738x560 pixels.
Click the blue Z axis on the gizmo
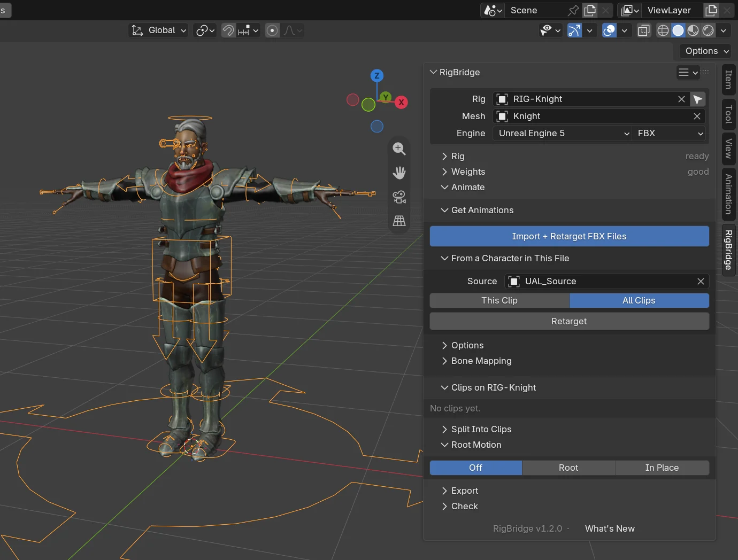(x=377, y=75)
